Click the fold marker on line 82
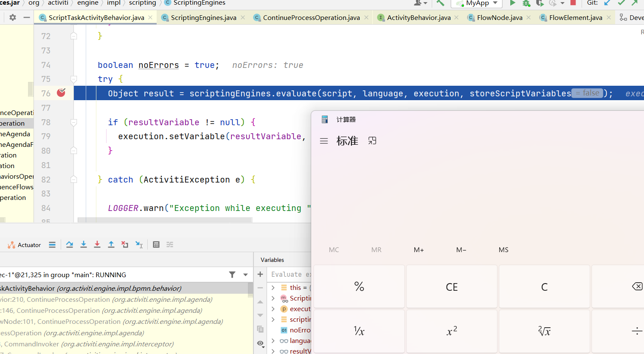The image size is (644, 354). (73, 180)
